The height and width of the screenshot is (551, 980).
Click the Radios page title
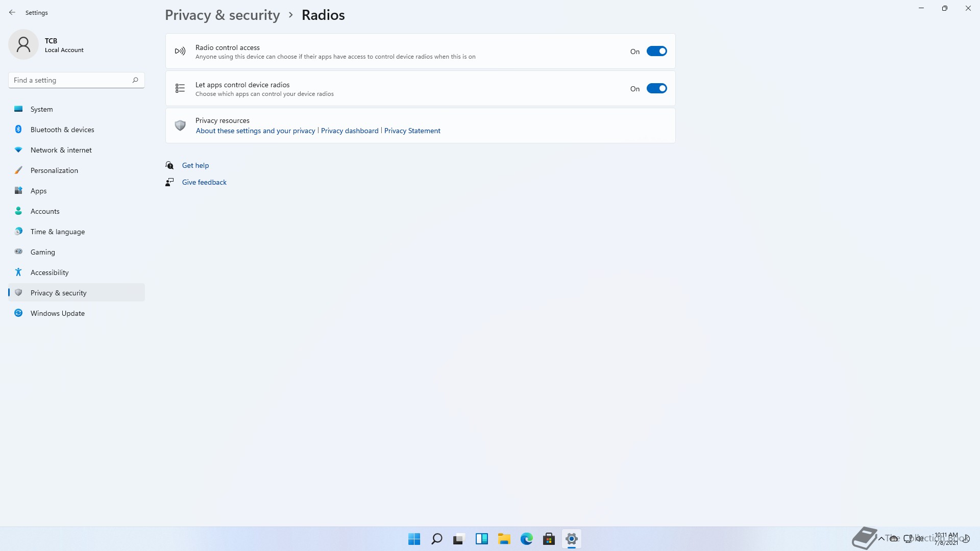pos(323,15)
